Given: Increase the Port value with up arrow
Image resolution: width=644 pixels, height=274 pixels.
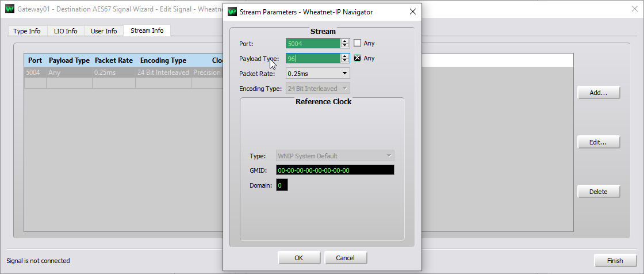Looking at the screenshot, I should point(345,41).
